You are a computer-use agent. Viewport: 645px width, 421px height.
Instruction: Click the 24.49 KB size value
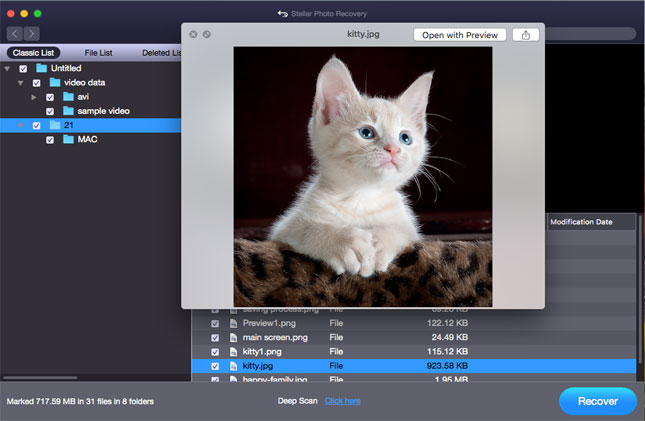click(x=450, y=337)
